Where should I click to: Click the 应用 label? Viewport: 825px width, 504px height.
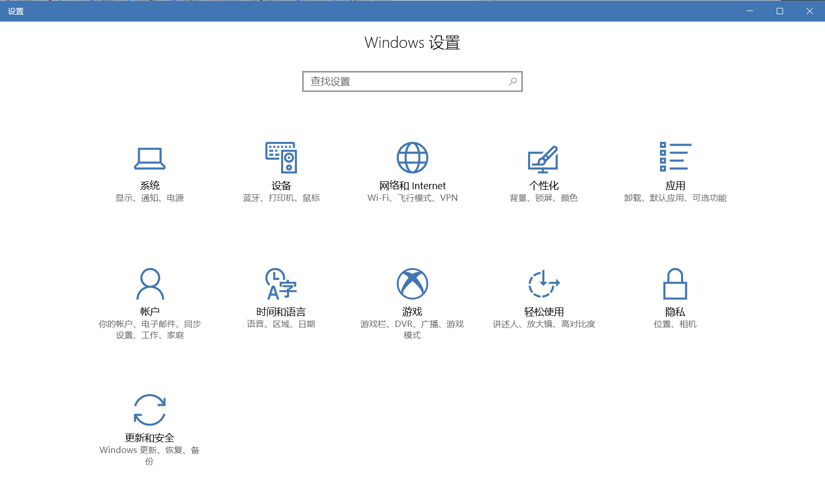675,186
